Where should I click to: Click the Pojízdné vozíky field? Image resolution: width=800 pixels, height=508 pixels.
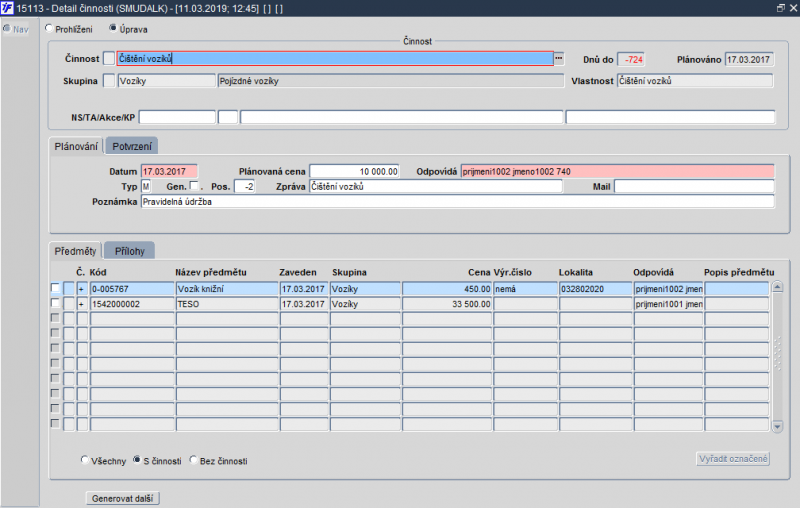pos(391,81)
